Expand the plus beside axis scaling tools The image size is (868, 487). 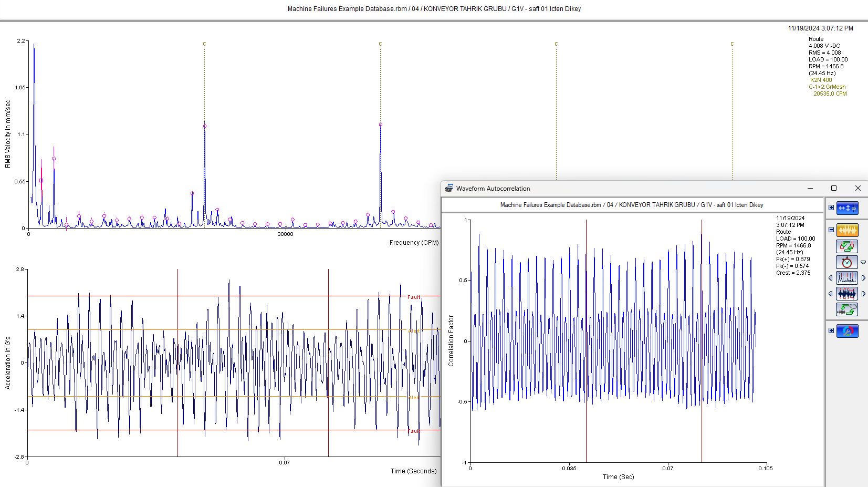831,208
